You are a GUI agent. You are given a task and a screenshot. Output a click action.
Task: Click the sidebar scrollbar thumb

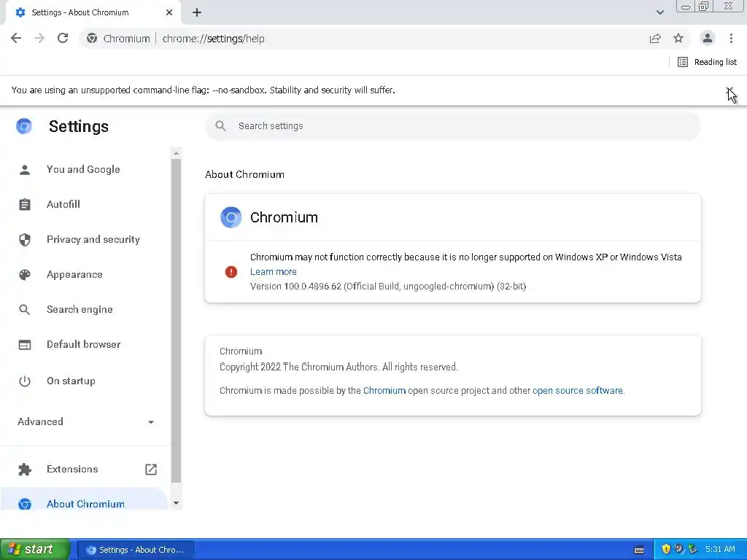pyautogui.click(x=177, y=321)
